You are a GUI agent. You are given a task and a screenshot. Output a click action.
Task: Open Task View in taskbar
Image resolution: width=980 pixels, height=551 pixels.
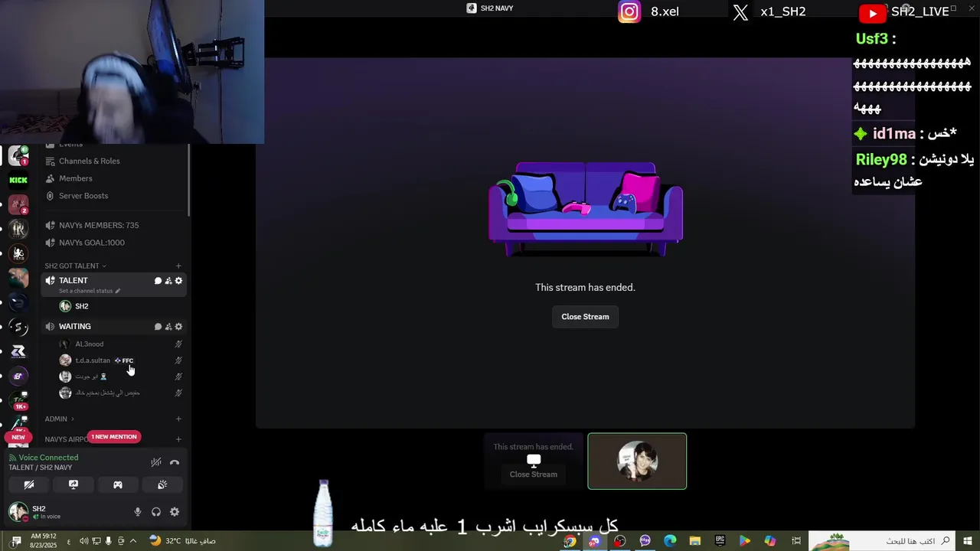[796, 541]
